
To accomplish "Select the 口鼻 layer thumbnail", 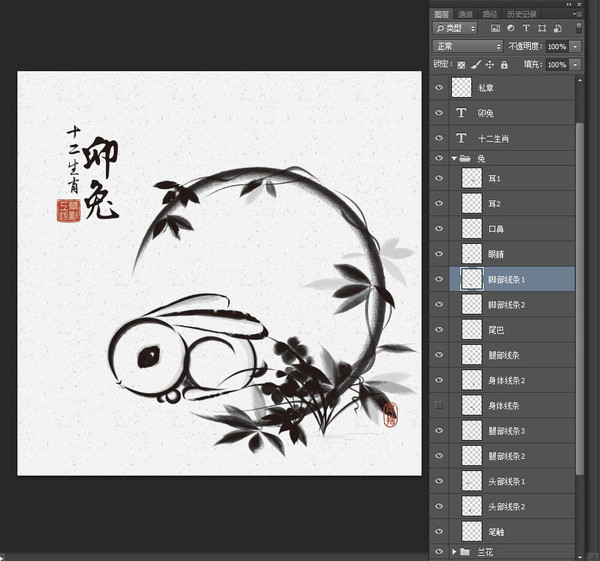I will 472,228.
